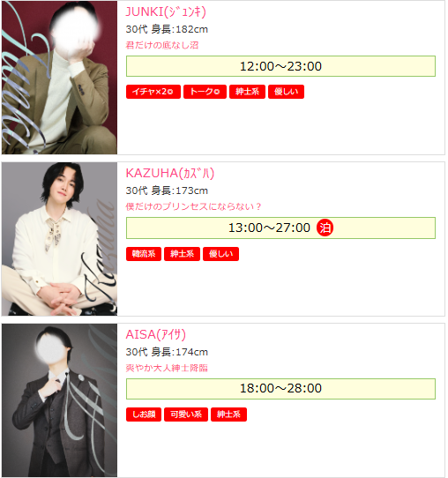Select the イチャ×2◎ tag

coord(153,92)
